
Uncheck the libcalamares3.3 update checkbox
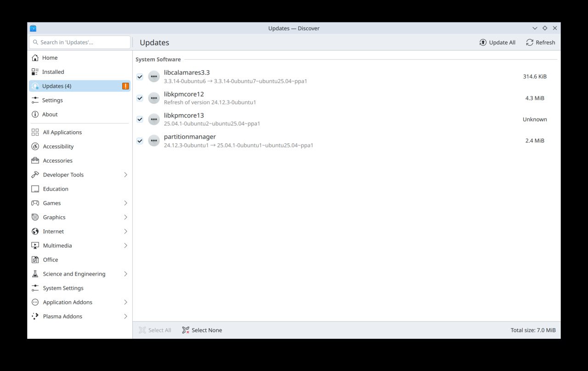pos(140,77)
